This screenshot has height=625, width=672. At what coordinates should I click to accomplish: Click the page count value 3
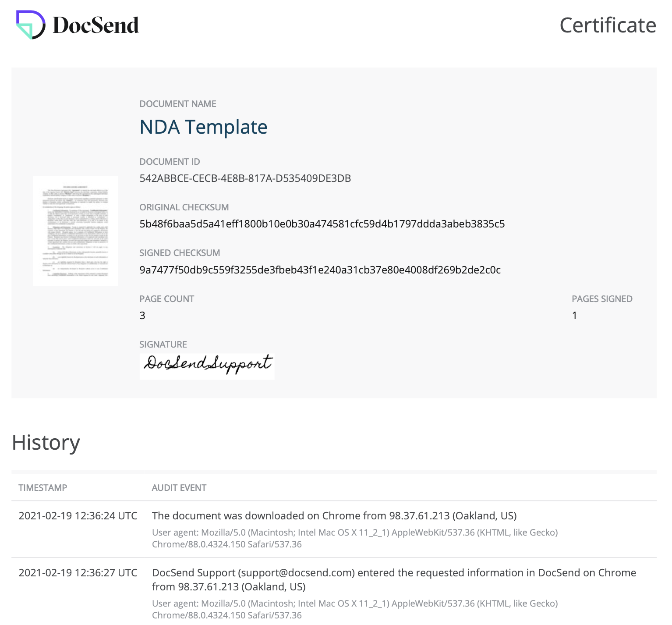142,316
